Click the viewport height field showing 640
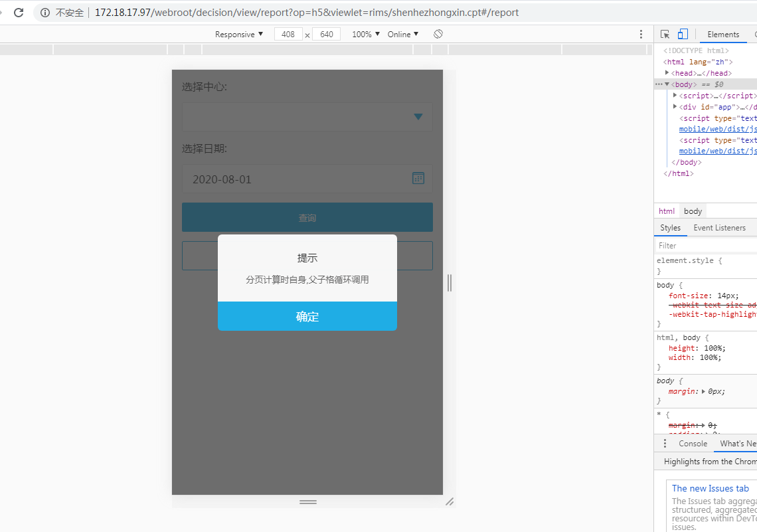The width and height of the screenshot is (757, 532). coord(326,35)
